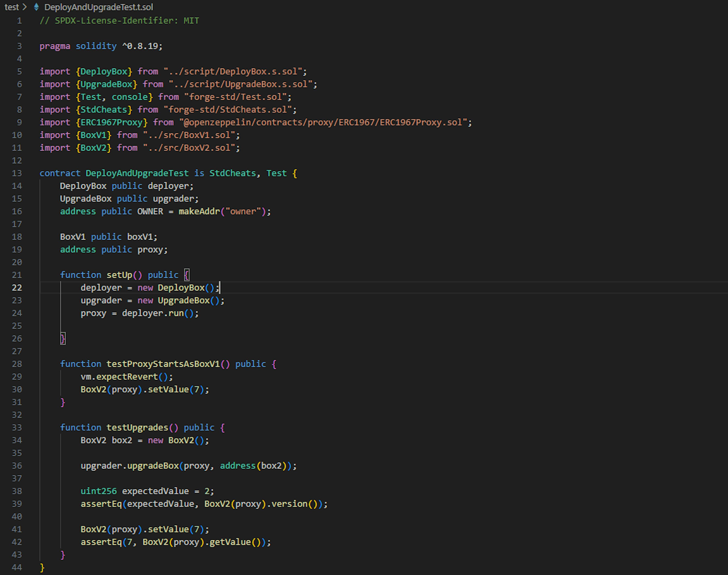Click the SPDX-License-Identifier comment
Viewport: 728px width, 575px height.
(119, 20)
